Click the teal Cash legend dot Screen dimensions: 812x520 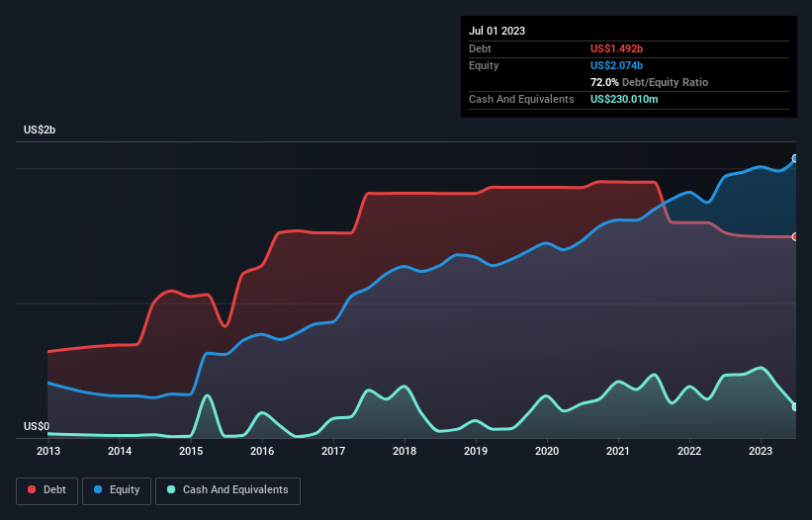coord(171,489)
